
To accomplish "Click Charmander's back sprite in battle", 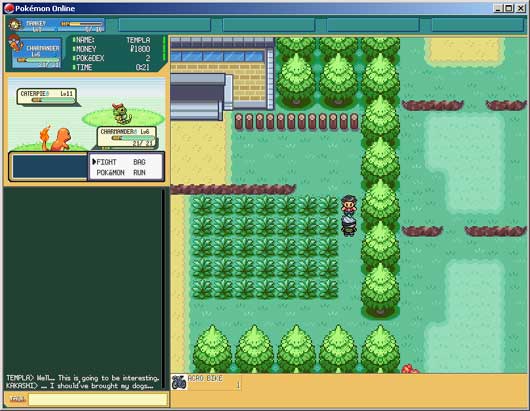I will [x=56, y=138].
